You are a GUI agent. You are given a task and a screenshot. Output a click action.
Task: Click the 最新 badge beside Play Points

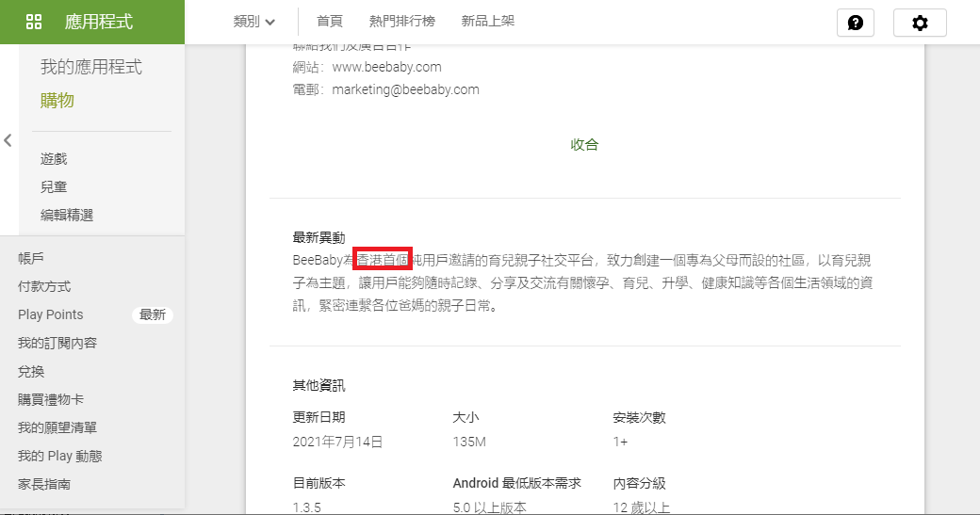click(x=153, y=315)
